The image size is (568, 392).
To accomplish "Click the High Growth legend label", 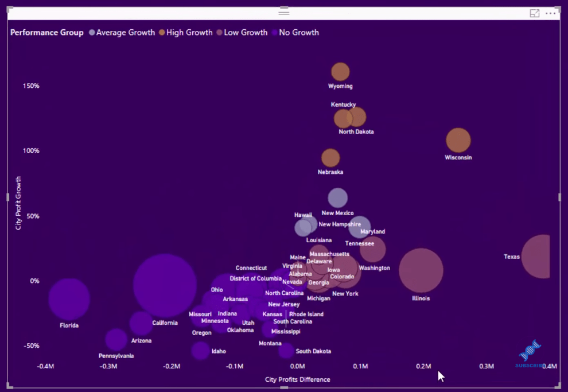I will coord(189,32).
